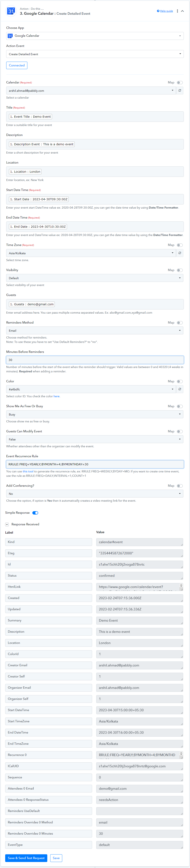This screenshot has height=868, width=190.
Task: Click Save & Send Test Request
Action: (x=26, y=858)
